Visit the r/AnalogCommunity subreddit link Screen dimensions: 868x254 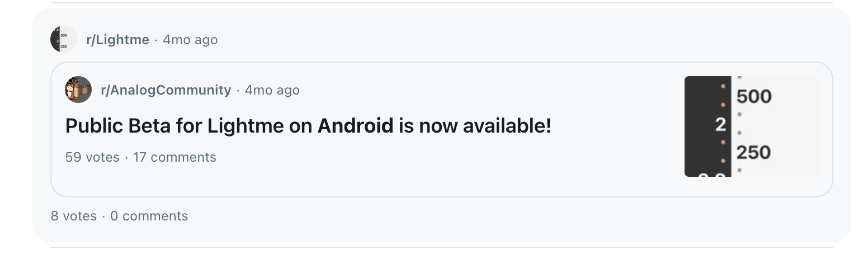point(166,90)
